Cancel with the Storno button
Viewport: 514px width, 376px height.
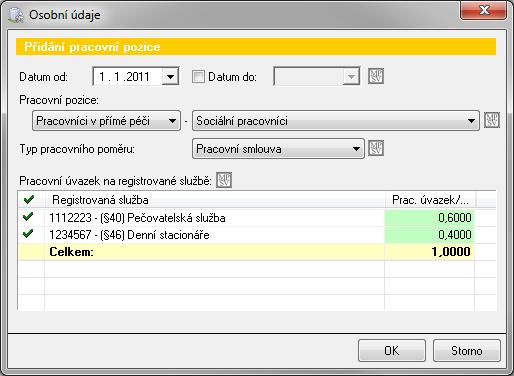pos(467,351)
